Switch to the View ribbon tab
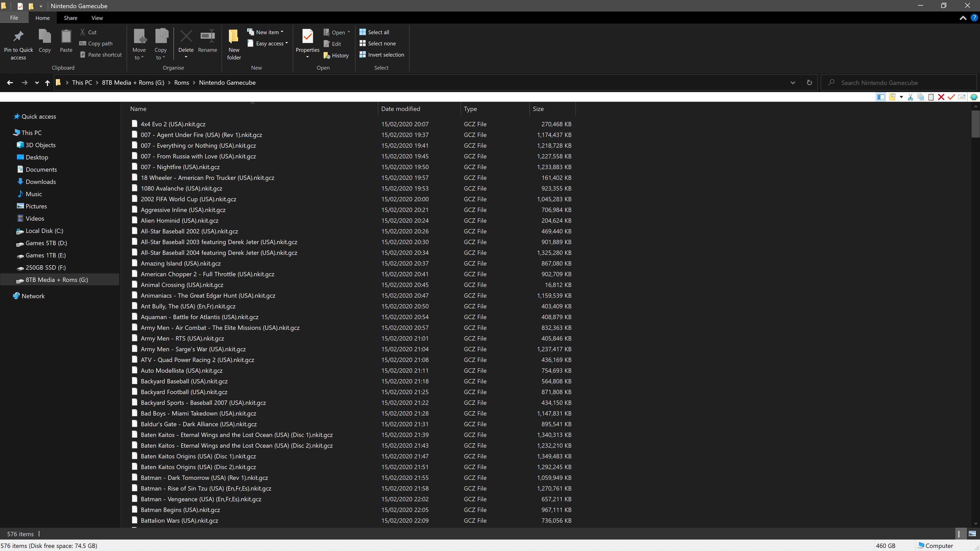Image resolution: width=980 pixels, height=551 pixels. point(97,18)
